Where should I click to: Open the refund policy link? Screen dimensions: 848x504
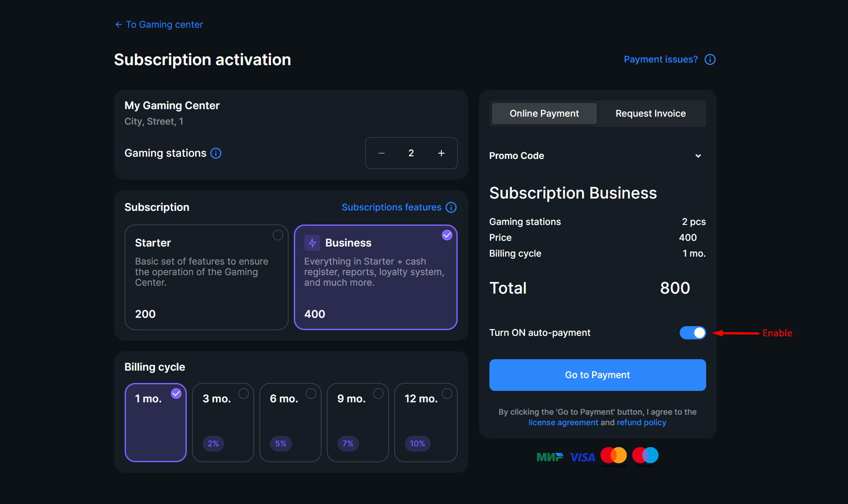tap(641, 422)
